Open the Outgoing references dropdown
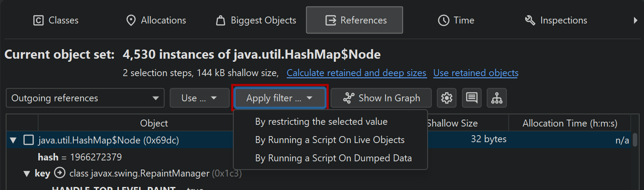 (x=85, y=98)
